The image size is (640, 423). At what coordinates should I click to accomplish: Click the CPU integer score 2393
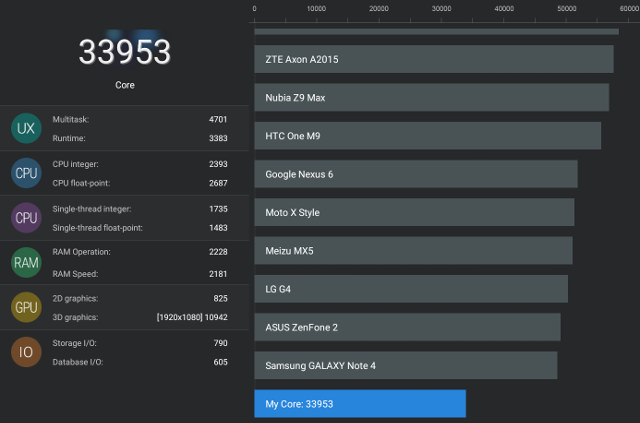218,164
